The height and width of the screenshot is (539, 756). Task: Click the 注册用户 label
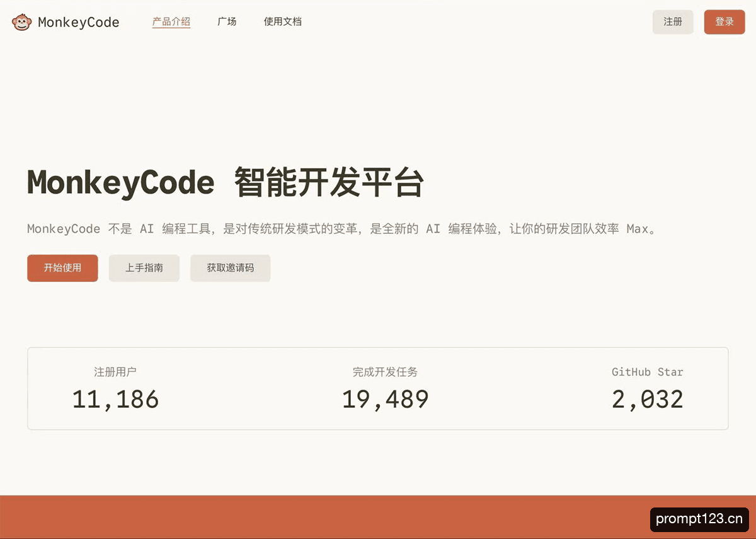pos(115,372)
